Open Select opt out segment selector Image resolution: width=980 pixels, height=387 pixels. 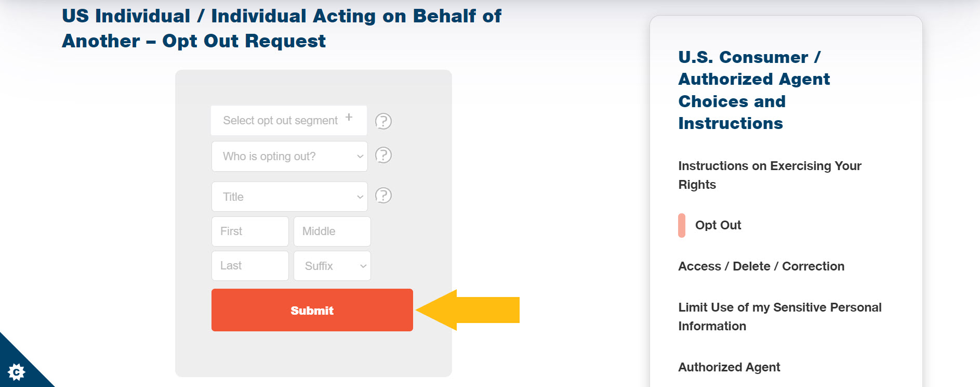pyautogui.click(x=289, y=121)
